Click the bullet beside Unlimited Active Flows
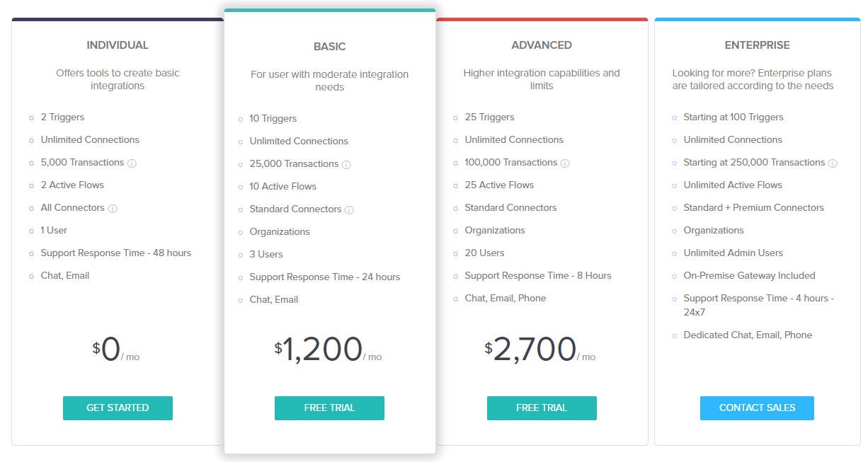 click(x=674, y=185)
